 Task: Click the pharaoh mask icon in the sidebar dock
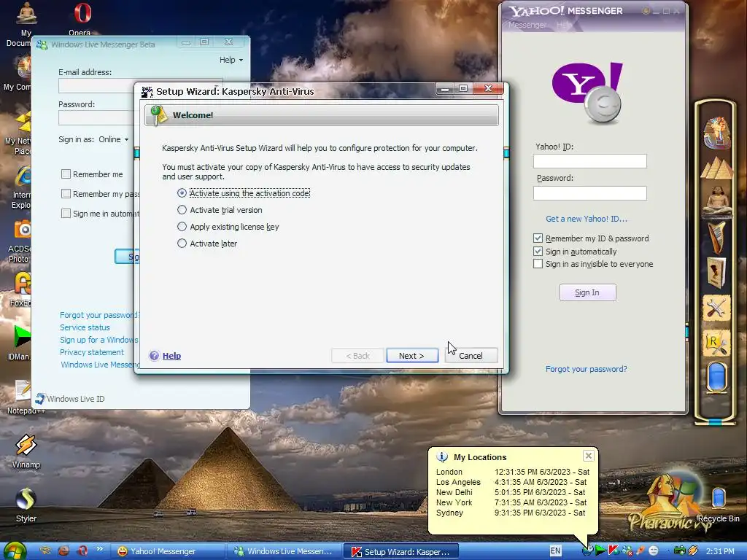pyautogui.click(x=716, y=133)
